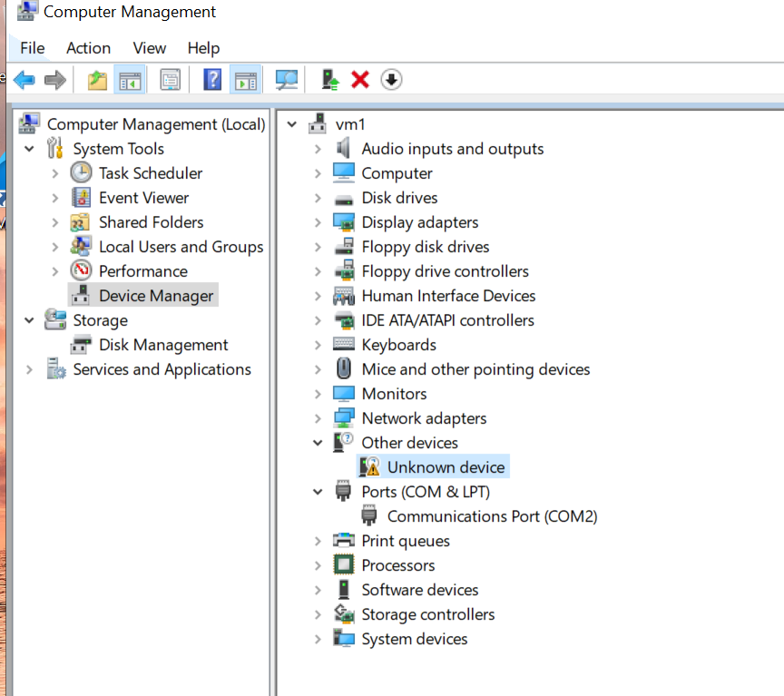This screenshot has width=784, height=696.
Task: Click the Display adapters icon
Action: [x=344, y=222]
